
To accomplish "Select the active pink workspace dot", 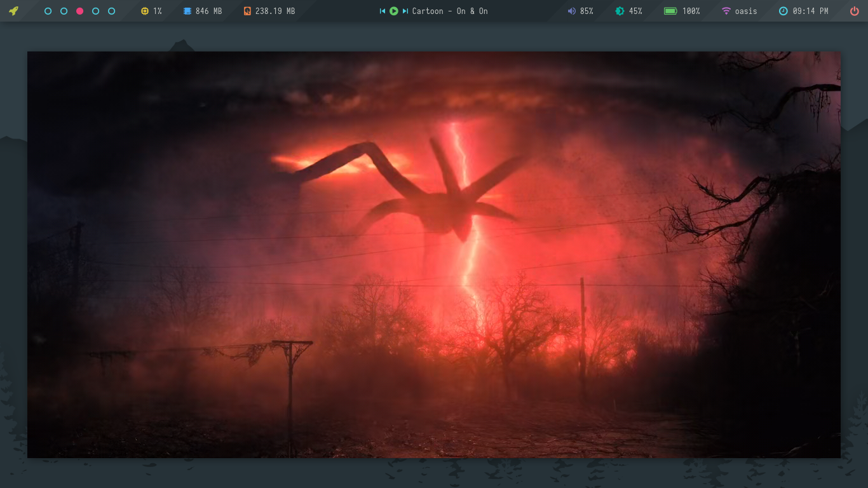I will [x=79, y=11].
